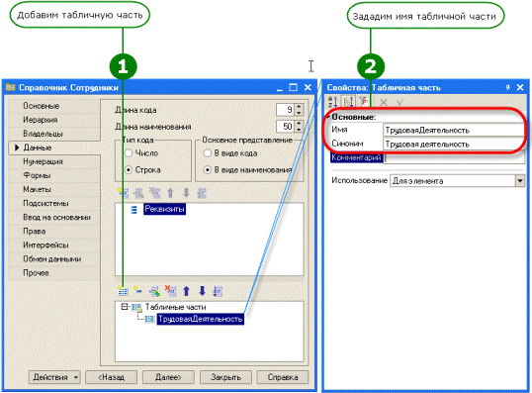Click the Длина кода number field
The width and height of the screenshot is (532, 393).
click(x=286, y=110)
